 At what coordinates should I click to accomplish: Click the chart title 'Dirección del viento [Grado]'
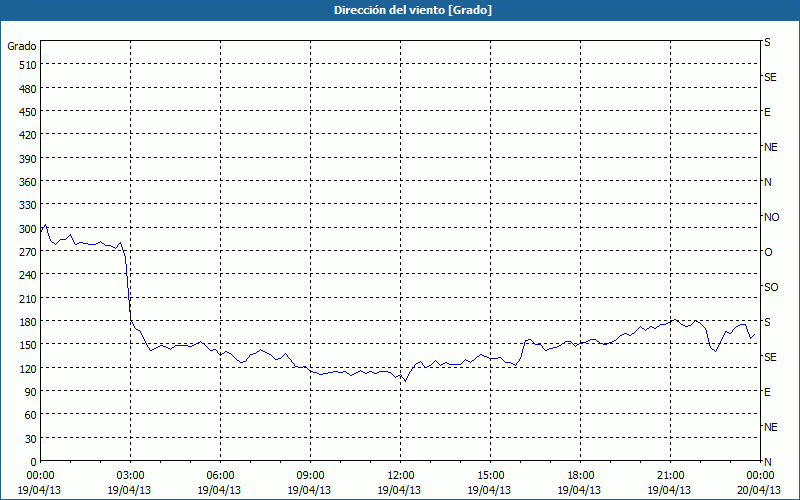(x=413, y=10)
